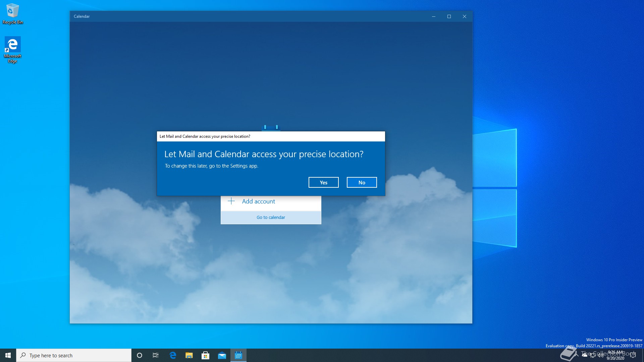The height and width of the screenshot is (362, 644).
Task: Open Recycle Bin on desktop
Action: click(x=13, y=14)
